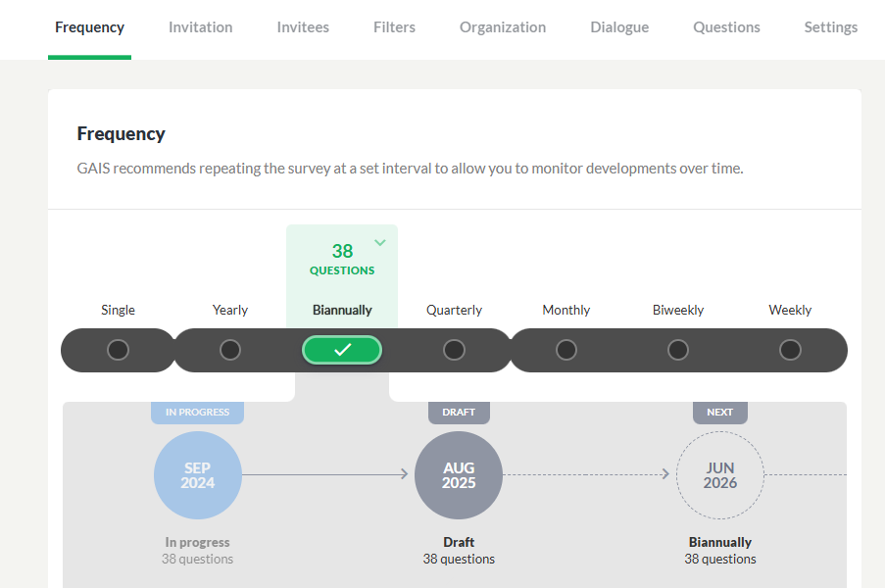The image size is (885, 588).
Task: Click the AUG 2025 draft circle
Action: pos(459,475)
